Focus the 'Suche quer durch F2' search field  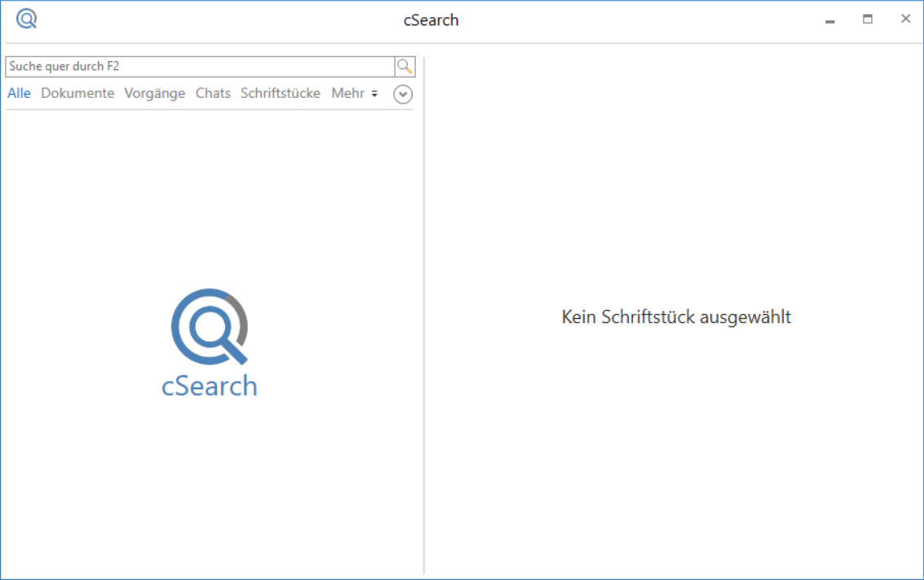[200, 67]
